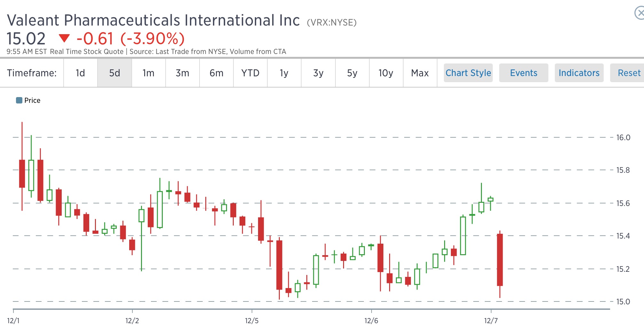Click the Price legend label
The width and height of the screenshot is (644, 335).
coord(32,100)
